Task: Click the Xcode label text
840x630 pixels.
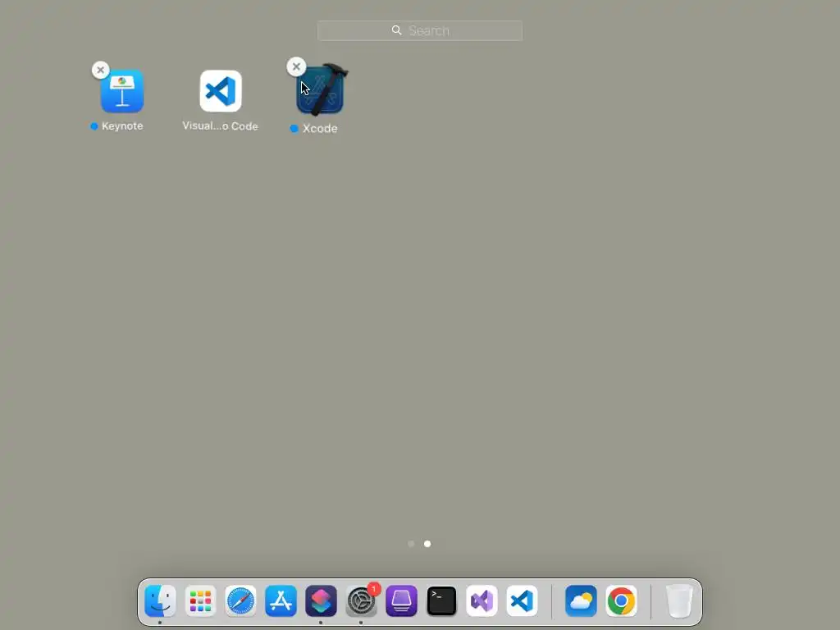Action: [320, 129]
